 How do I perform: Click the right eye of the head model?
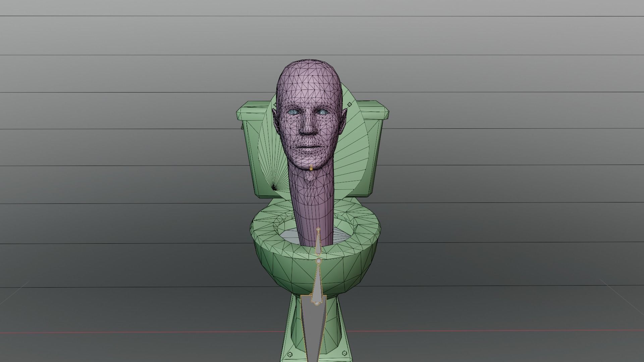pyautogui.click(x=323, y=112)
